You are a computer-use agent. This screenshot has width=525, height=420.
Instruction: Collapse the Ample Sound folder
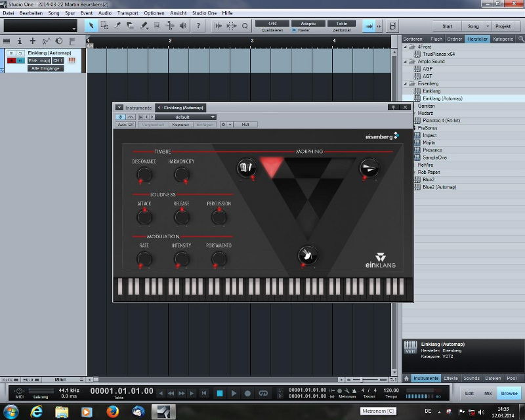pos(406,62)
